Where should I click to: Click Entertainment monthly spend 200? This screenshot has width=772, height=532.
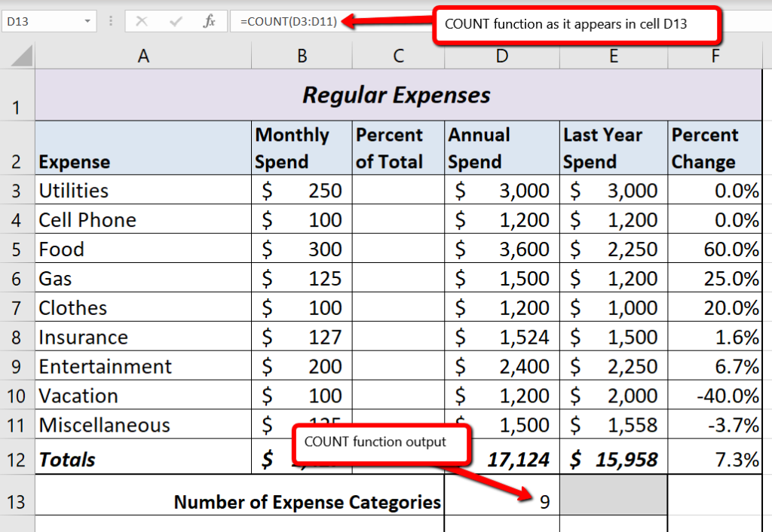point(302,365)
